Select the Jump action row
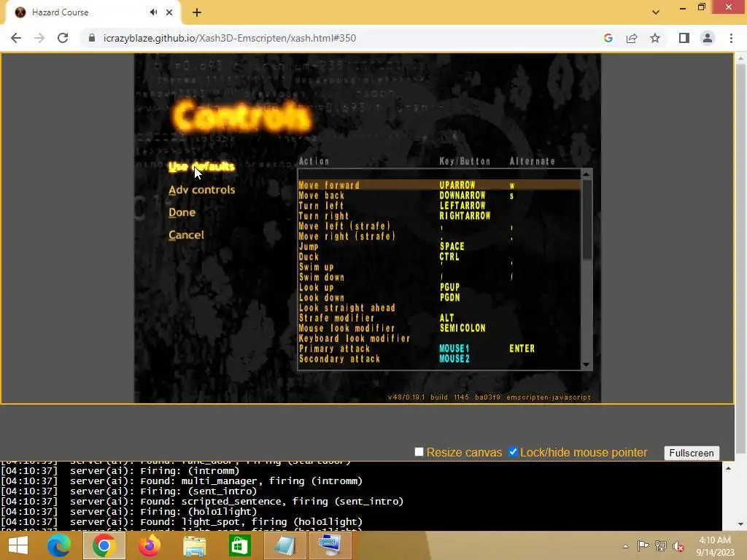The image size is (747, 560). coord(439,246)
